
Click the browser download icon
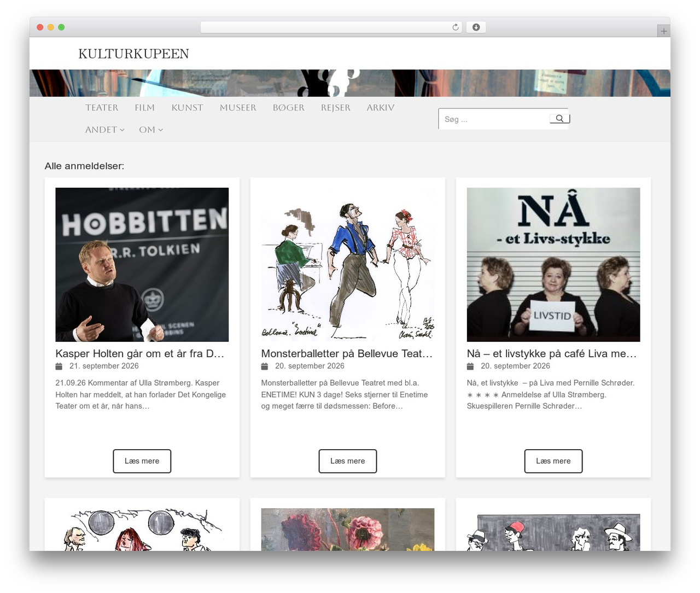(476, 27)
